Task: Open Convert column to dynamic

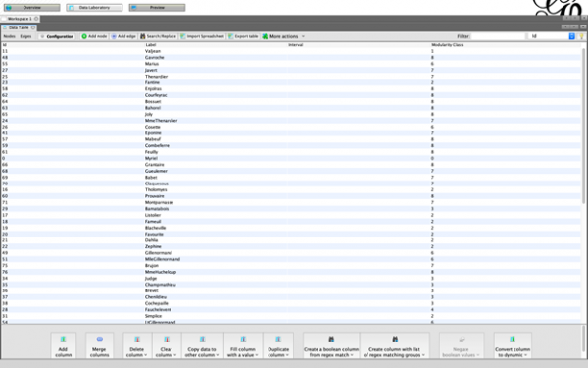Action: coord(513,345)
